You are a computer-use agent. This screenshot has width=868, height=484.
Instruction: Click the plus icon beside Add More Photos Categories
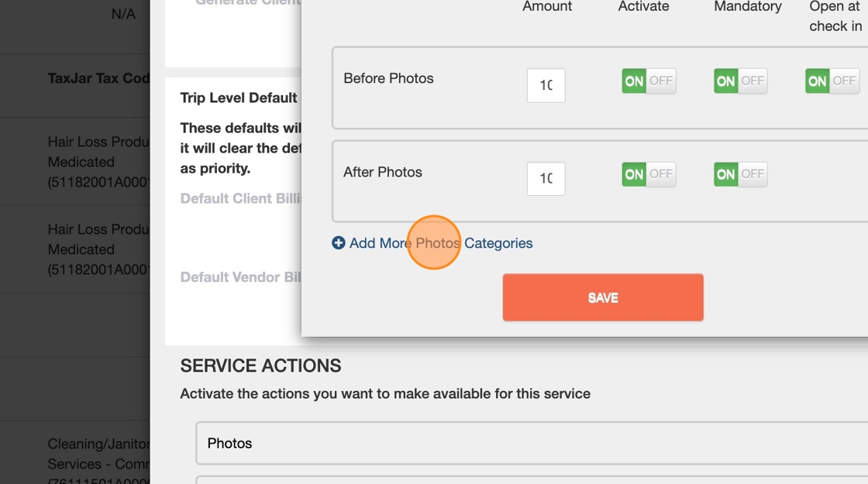[x=339, y=243]
